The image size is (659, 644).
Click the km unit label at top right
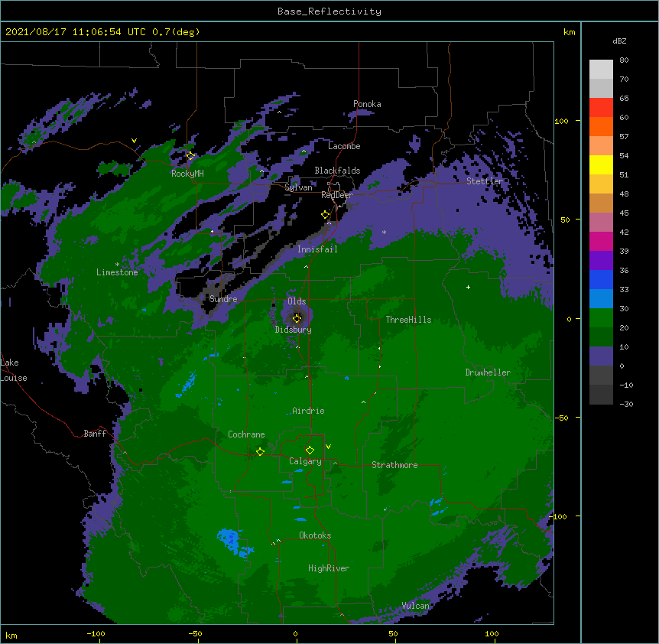point(569,32)
